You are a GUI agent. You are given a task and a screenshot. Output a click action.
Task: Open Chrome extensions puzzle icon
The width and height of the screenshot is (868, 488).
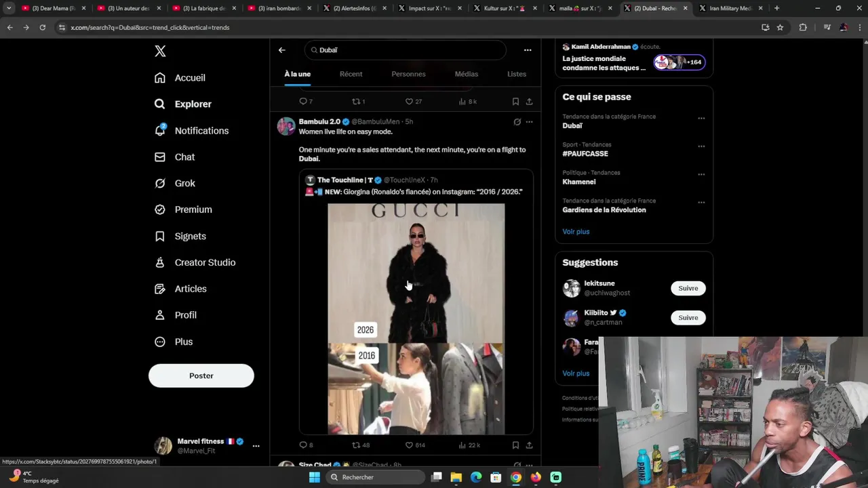click(x=803, y=27)
